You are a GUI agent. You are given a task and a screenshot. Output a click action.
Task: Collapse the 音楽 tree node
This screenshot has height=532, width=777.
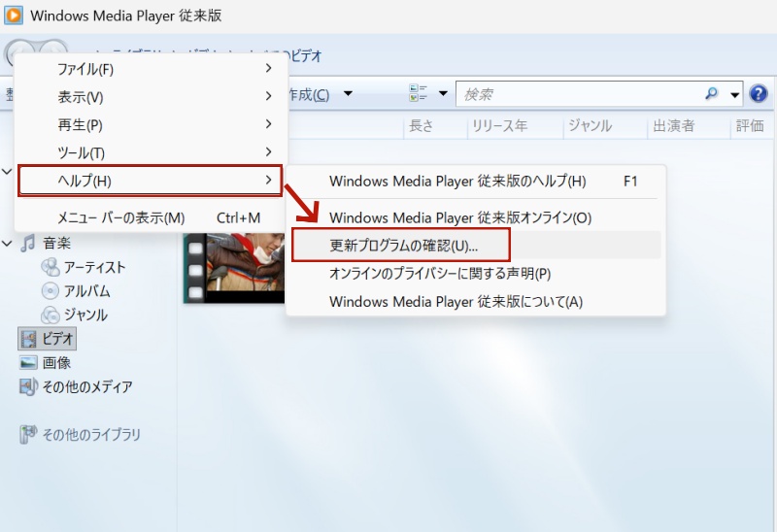[x=7, y=244]
